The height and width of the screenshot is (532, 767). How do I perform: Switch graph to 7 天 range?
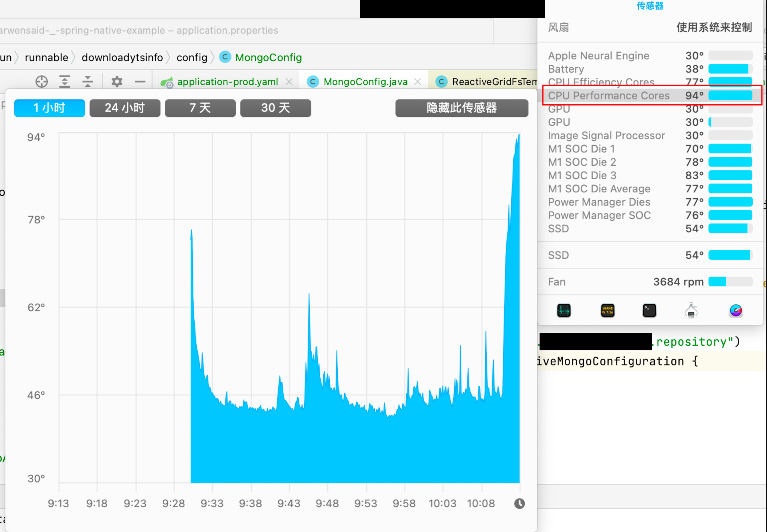tap(200, 108)
